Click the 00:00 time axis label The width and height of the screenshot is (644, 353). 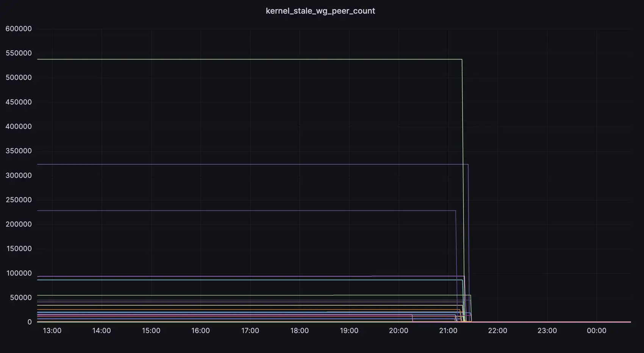596,331
